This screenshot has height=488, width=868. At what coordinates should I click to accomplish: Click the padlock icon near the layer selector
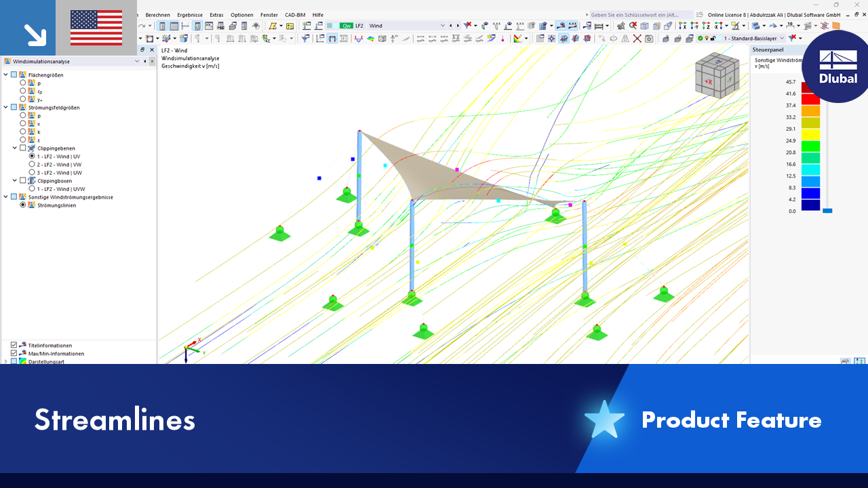(x=713, y=39)
